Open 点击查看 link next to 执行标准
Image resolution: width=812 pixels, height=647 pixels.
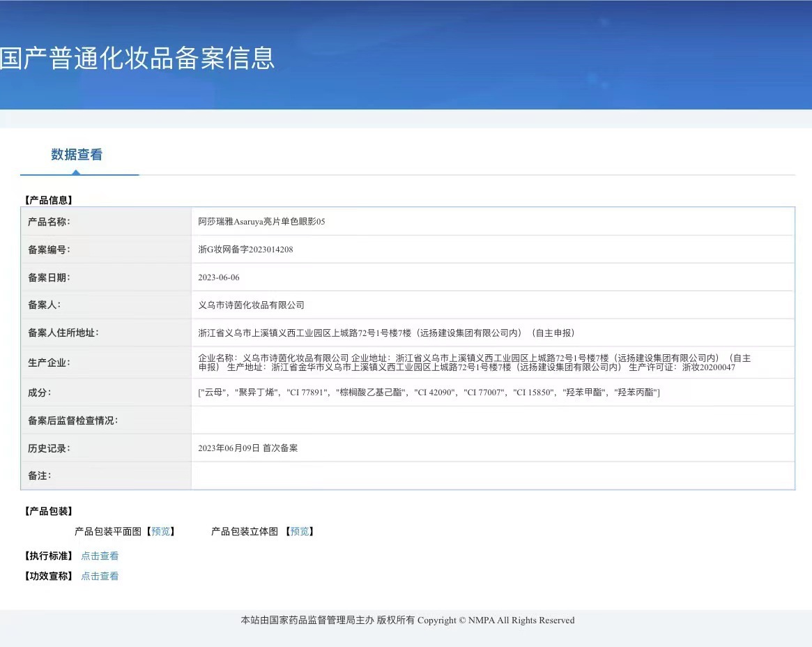coord(100,556)
